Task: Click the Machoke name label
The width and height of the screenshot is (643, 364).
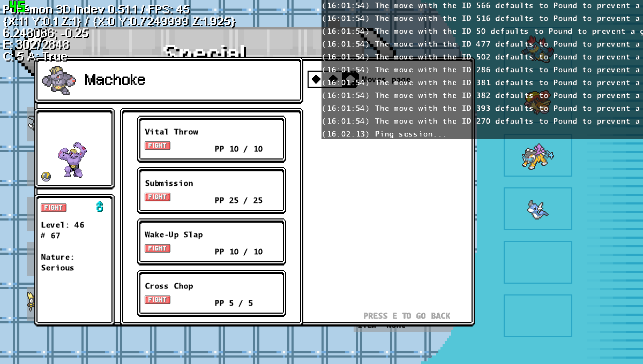Action: (x=115, y=80)
